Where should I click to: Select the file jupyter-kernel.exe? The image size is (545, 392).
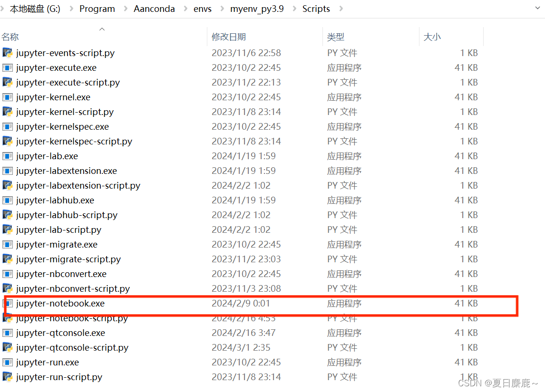[53, 97]
